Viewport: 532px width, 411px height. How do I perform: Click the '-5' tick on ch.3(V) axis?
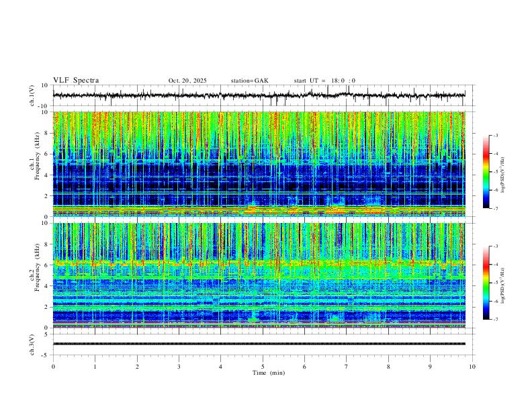(46, 355)
